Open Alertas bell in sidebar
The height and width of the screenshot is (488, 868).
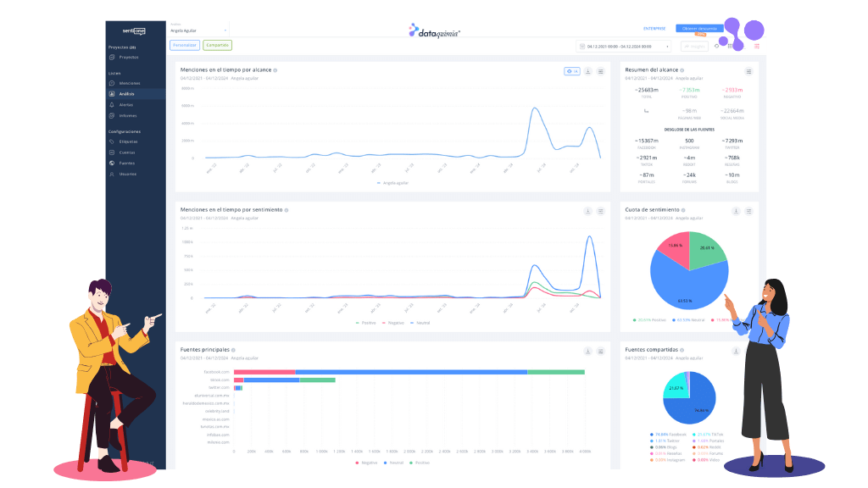(125, 104)
